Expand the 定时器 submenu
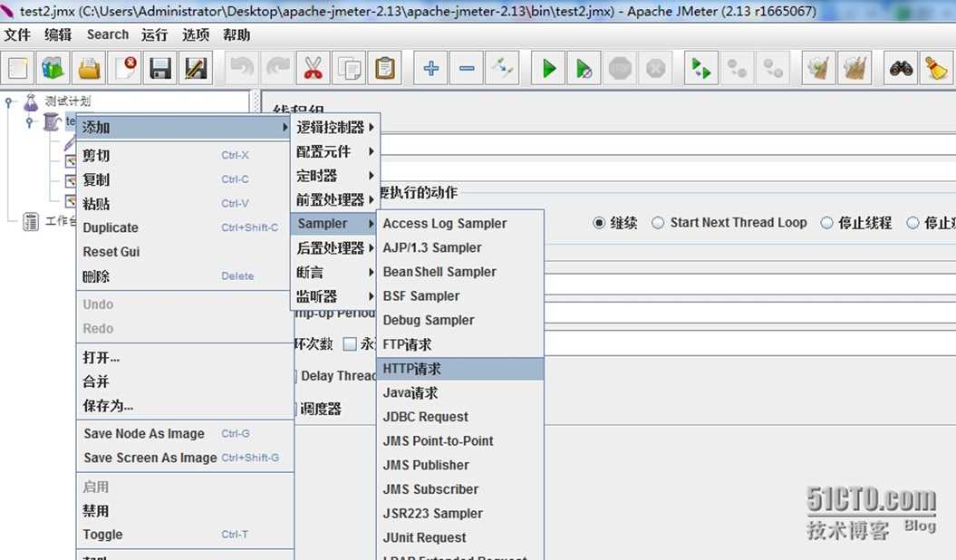 (x=335, y=176)
